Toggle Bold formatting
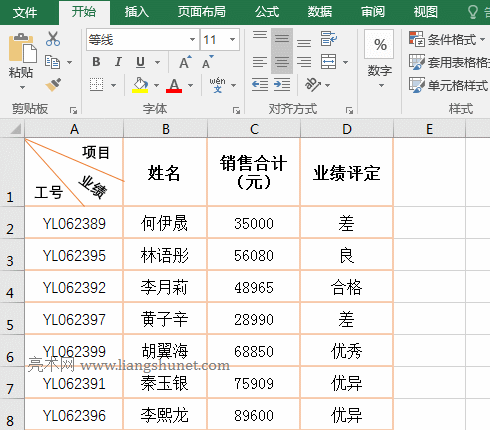The image size is (490, 430). (x=96, y=62)
